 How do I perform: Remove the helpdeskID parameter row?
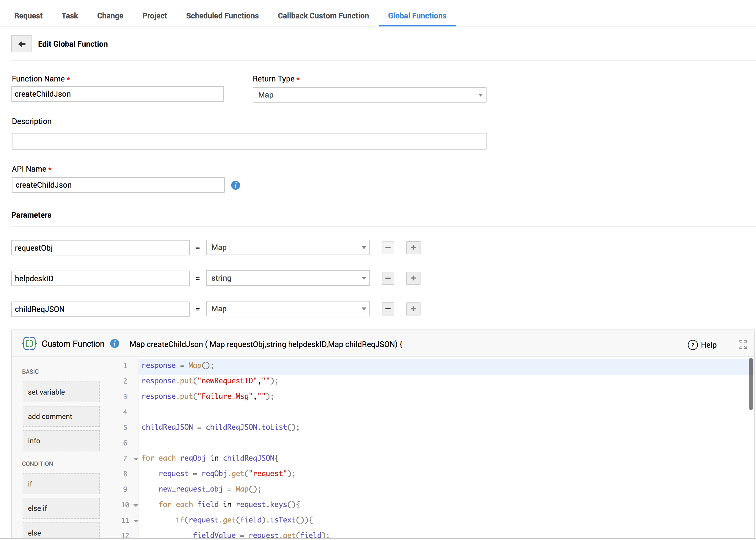(x=388, y=278)
